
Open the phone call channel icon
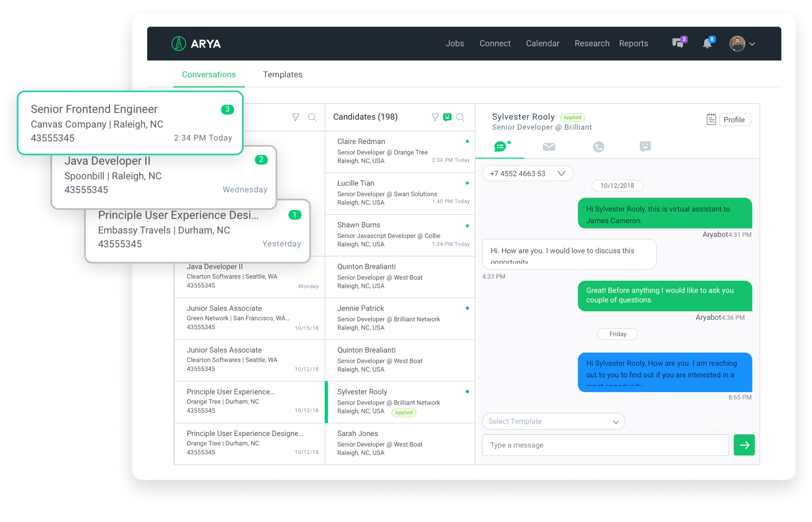coord(598,146)
